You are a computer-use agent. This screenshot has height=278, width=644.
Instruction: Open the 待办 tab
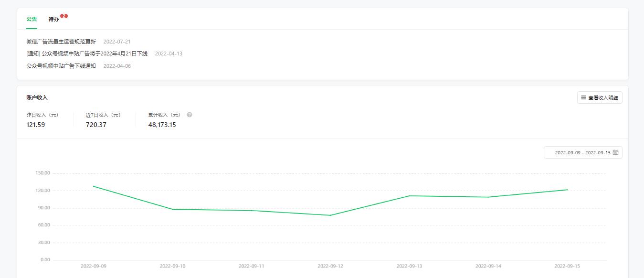tap(54, 20)
